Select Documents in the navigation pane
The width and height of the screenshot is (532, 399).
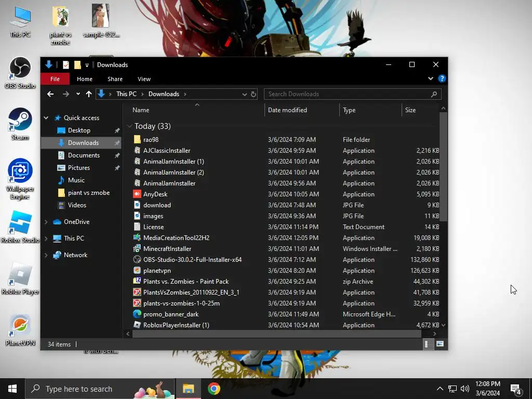click(x=84, y=155)
